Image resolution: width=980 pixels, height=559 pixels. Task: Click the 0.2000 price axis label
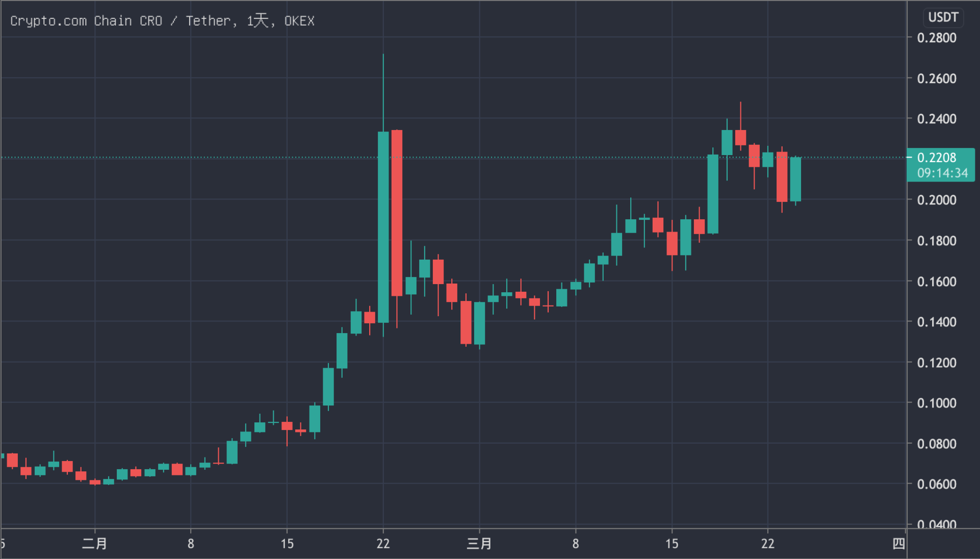(936, 200)
